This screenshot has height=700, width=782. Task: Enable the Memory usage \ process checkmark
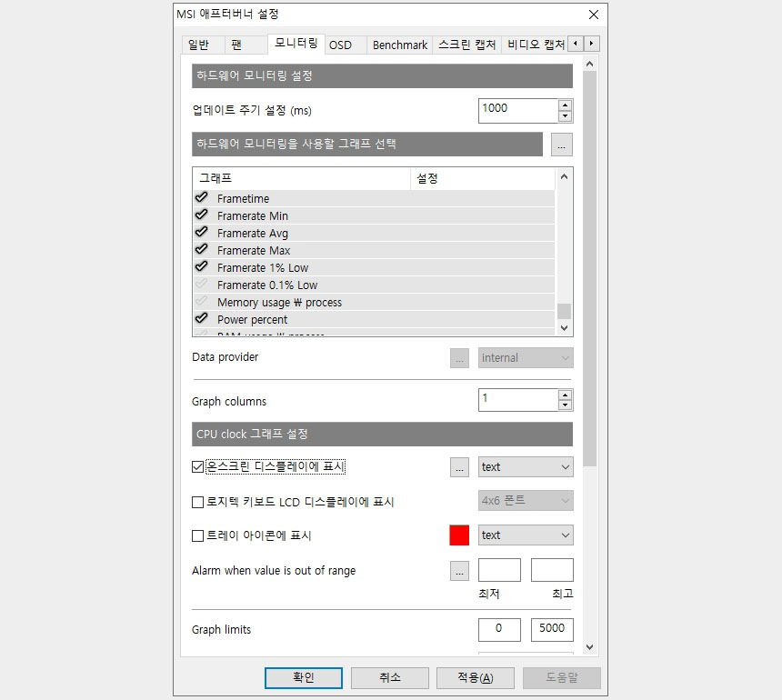(202, 301)
